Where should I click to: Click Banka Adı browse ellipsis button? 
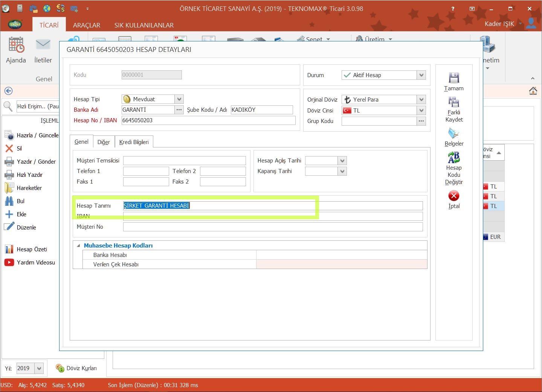click(x=179, y=110)
